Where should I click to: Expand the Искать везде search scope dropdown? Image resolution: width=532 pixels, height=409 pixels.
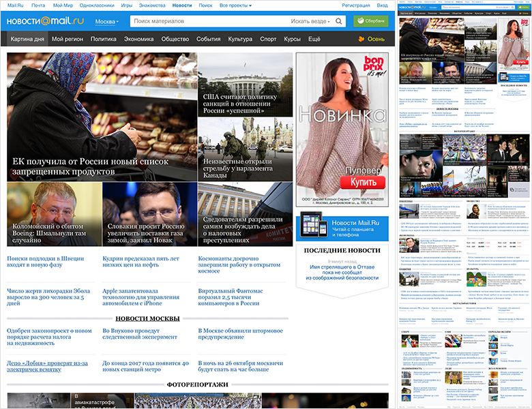coord(310,21)
